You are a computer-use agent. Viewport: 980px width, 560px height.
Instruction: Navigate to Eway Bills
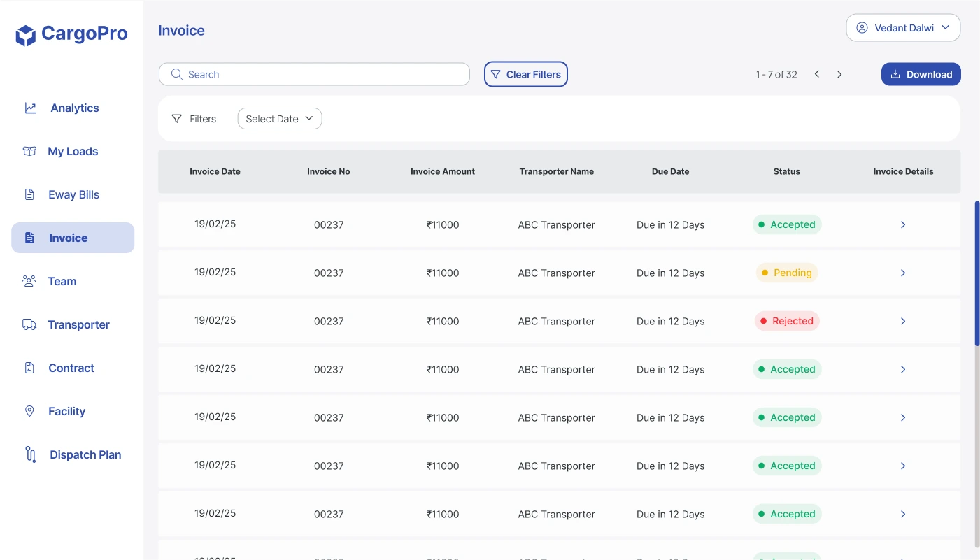(73, 194)
